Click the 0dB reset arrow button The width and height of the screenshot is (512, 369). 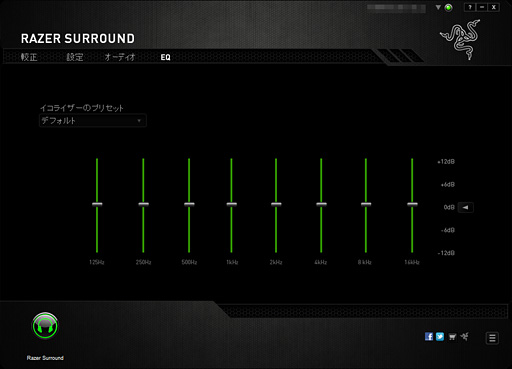466,207
